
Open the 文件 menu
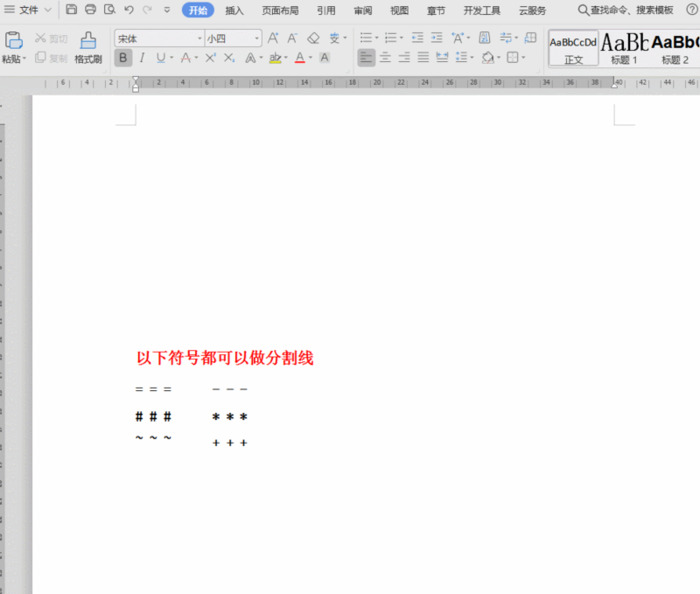(29, 9)
